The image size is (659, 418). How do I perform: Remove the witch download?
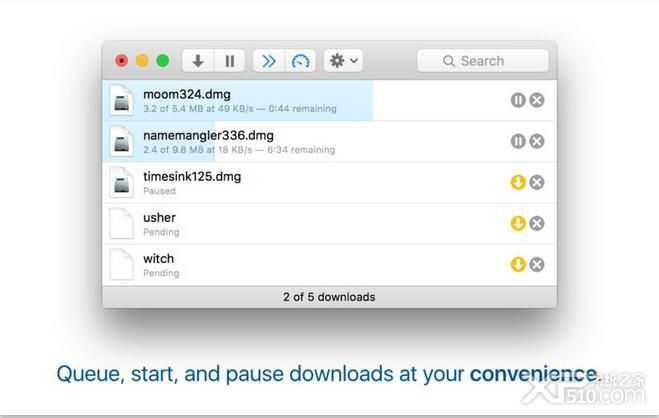coord(537,265)
